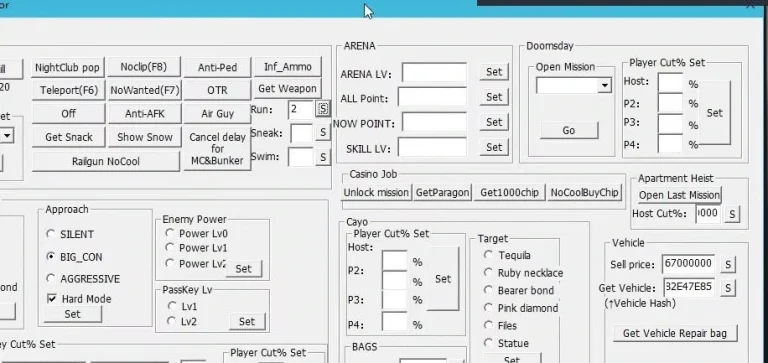Click the ALL Point input field
This screenshot has width=768, height=363.
pyautogui.click(x=432, y=97)
